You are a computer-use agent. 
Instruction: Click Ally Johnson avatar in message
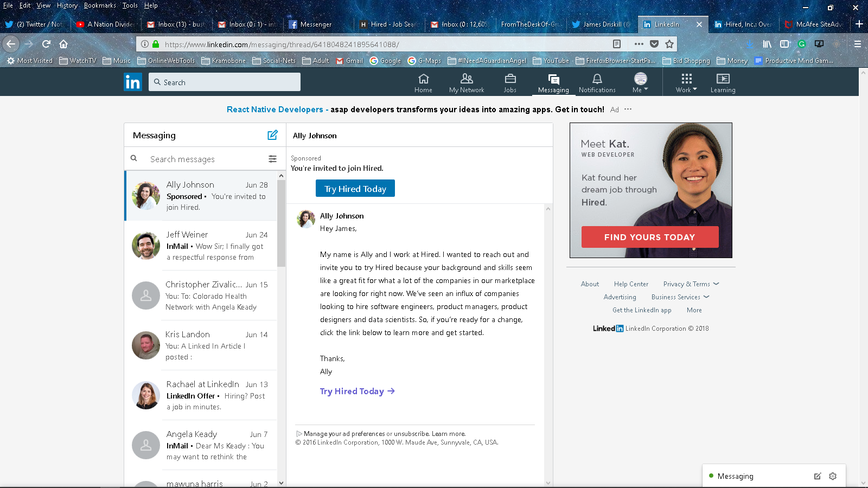click(x=306, y=219)
